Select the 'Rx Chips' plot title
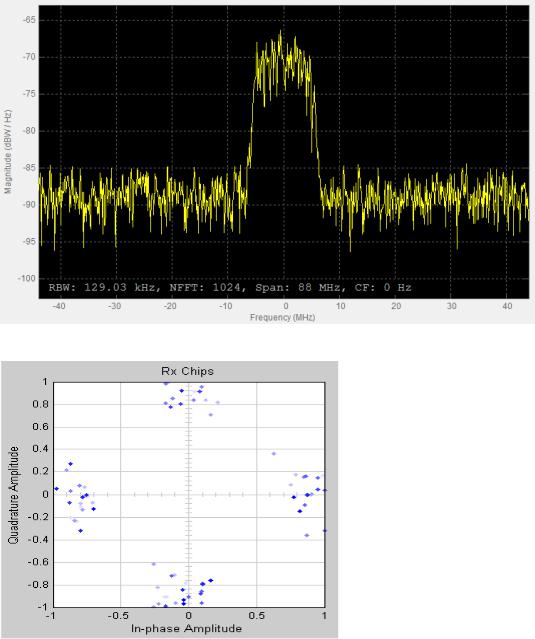Screen dimensions: 535x639 (x=187, y=371)
